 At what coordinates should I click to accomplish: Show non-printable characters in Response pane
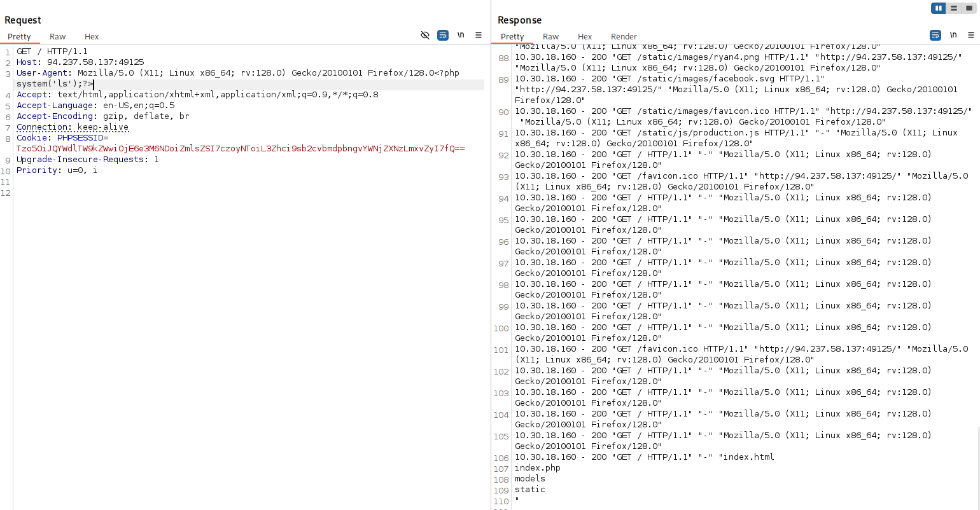click(953, 35)
